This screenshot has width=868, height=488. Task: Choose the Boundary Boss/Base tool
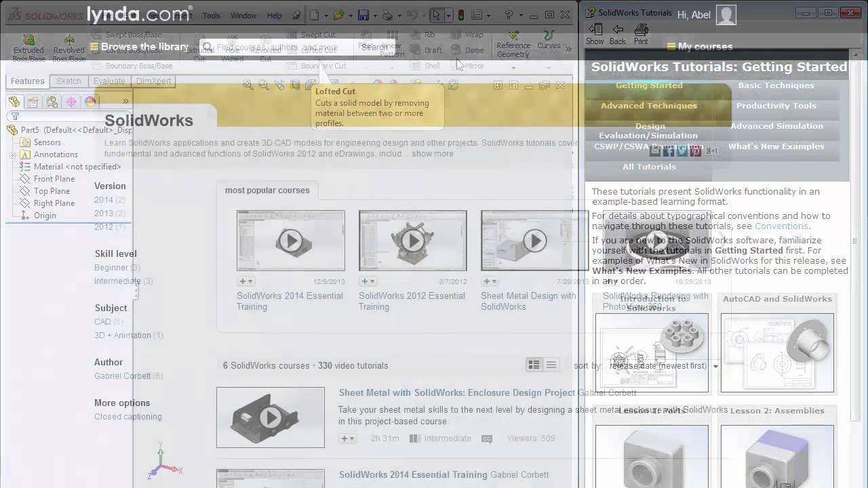coord(132,66)
